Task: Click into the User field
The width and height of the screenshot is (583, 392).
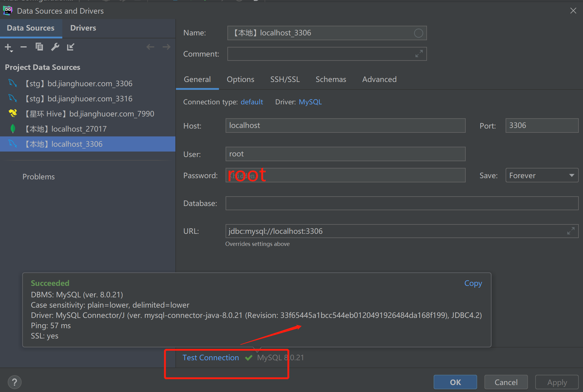Action: point(345,154)
